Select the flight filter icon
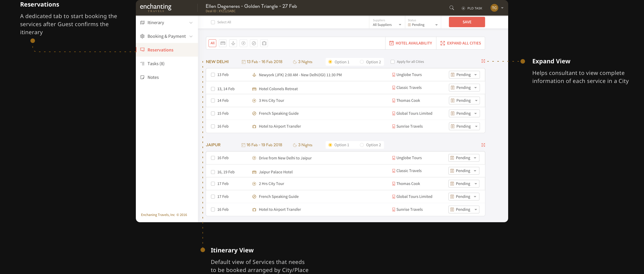This screenshot has width=644, height=274. (x=233, y=43)
